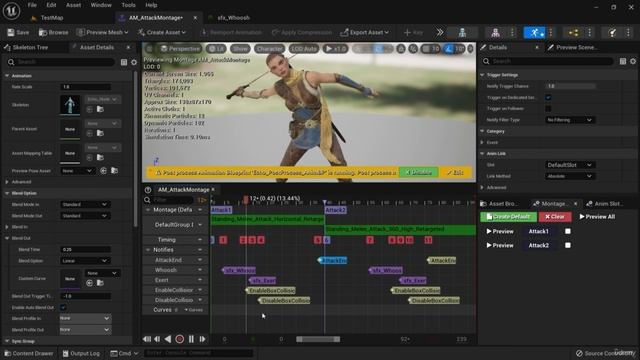Click settings gear in Asset Details panel

134,62
